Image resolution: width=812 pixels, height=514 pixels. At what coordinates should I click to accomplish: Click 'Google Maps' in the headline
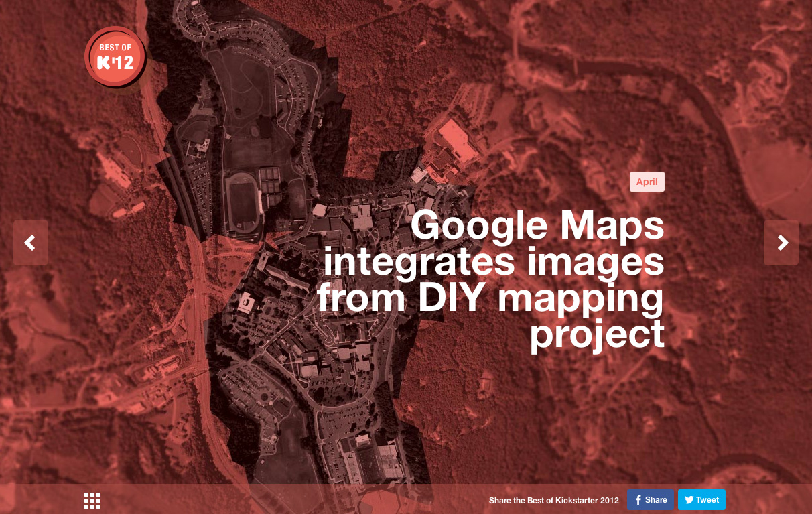coord(537,226)
